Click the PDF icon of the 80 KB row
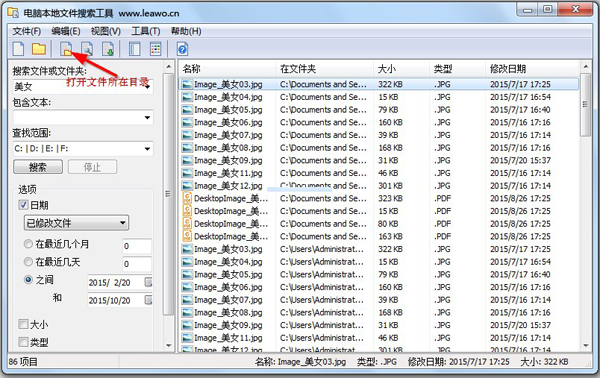 click(187, 223)
